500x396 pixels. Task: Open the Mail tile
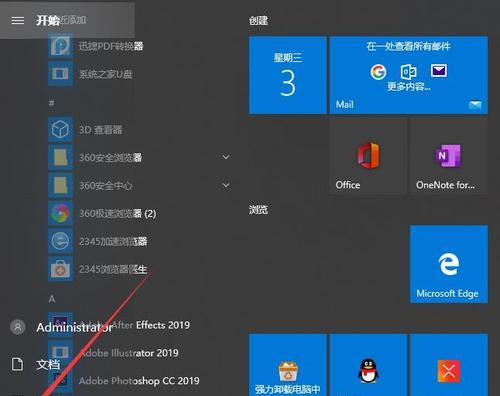[x=409, y=75]
